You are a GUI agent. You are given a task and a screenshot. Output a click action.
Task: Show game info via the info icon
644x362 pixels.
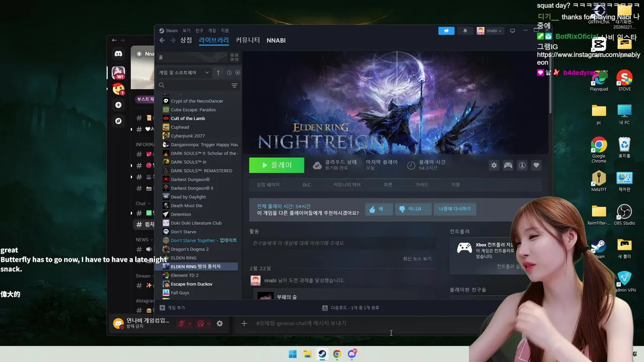(522, 165)
